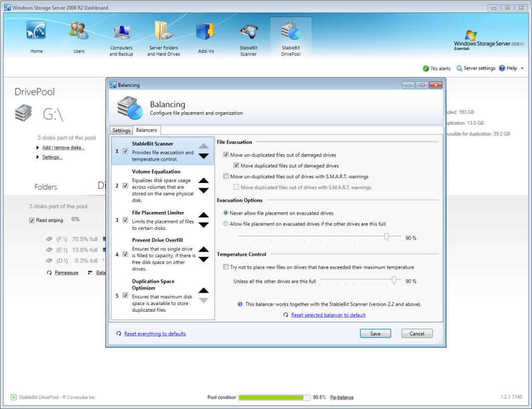Select allow file placement on evacuated drives
Image resolution: width=532 pixels, height=409 pixels.
click(x=226, y=223)
